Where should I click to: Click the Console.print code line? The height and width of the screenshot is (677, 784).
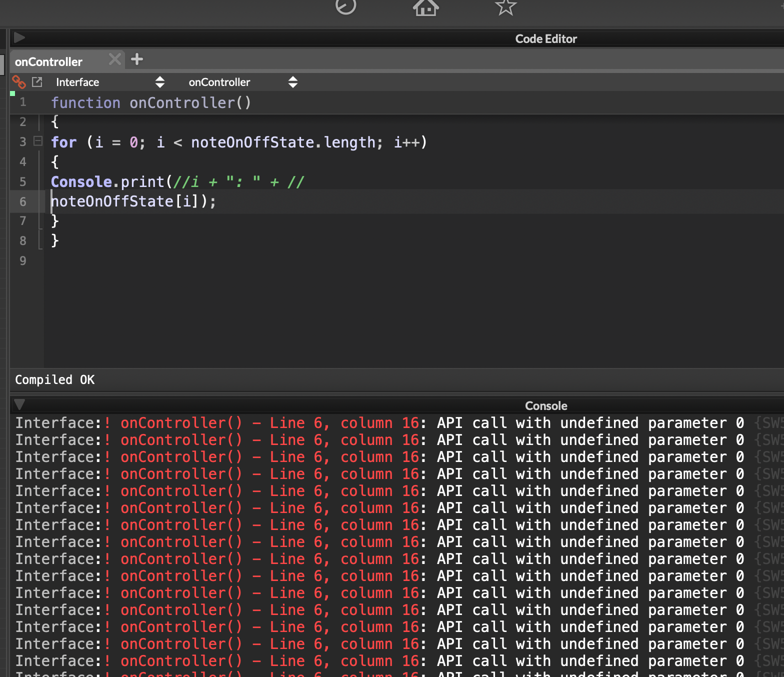177,181
